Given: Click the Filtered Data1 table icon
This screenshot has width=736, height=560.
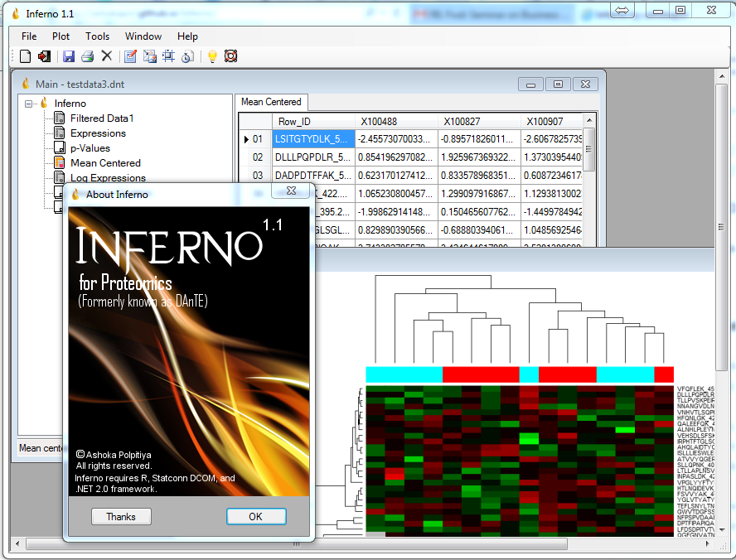Looking at the screenshot, I should coord(60,118).
